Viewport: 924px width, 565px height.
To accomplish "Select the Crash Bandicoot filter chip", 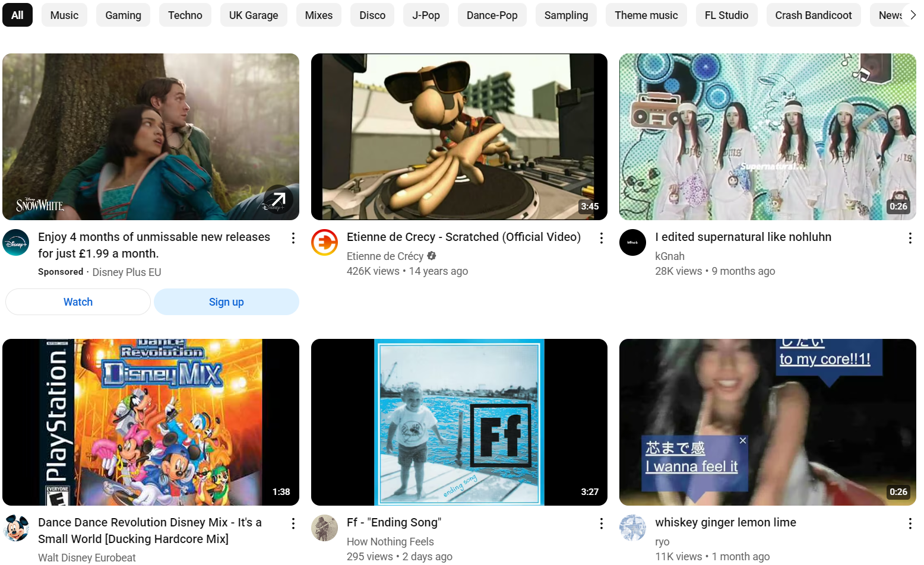I will tap(814, 15).
